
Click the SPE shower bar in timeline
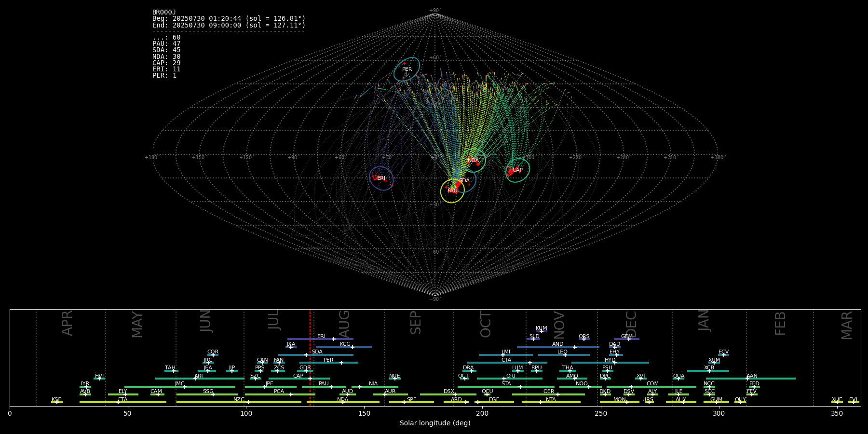click(411, 402)
